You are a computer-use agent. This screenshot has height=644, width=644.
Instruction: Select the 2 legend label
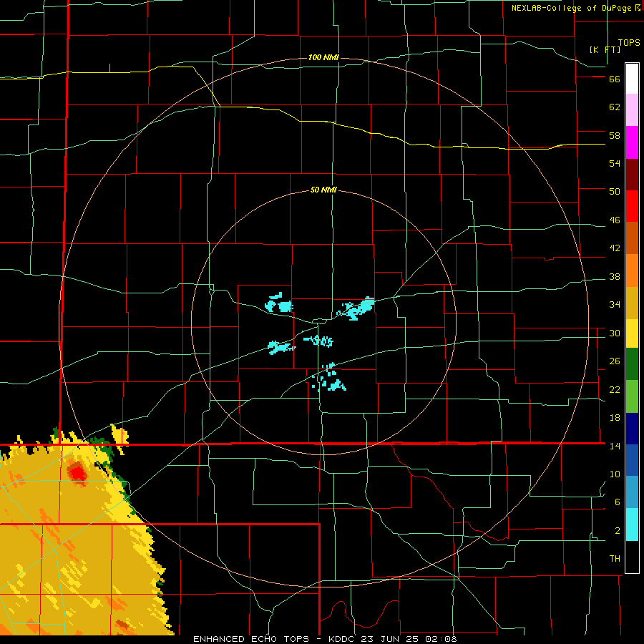point(618,531)
